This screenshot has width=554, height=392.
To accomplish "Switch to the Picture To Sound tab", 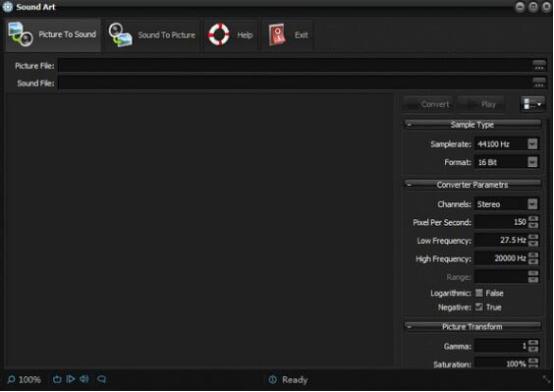I will [x=53, y=35].
